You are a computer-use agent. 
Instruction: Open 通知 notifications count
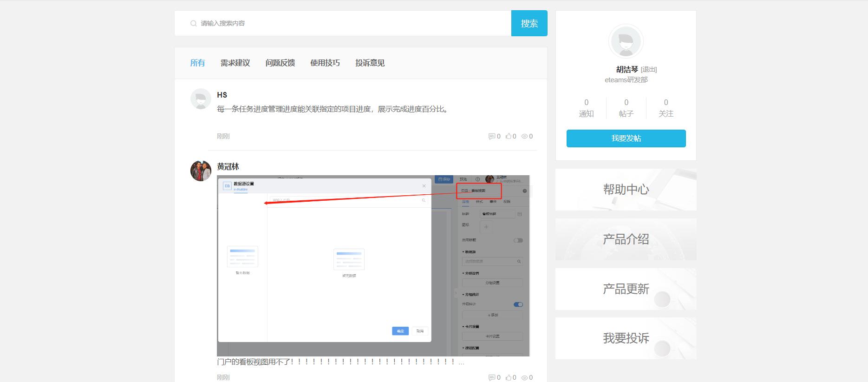(586, 108)
